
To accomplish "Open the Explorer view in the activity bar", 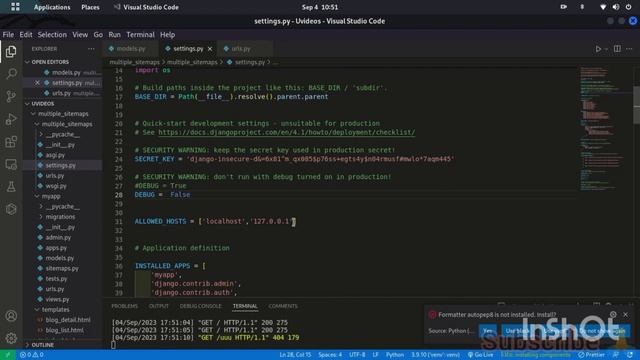I will tap(11, 51).
